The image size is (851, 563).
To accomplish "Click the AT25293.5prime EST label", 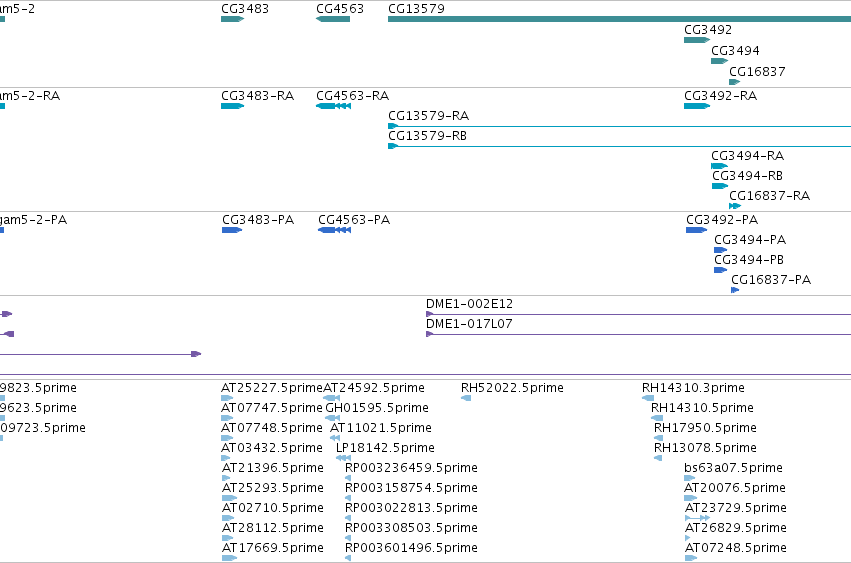I will click(273, 488).
